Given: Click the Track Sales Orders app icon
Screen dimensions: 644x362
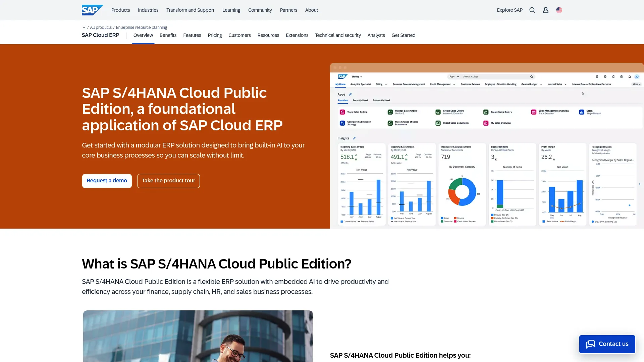Looking at the screenshot, I should click(x=342, y=112).
